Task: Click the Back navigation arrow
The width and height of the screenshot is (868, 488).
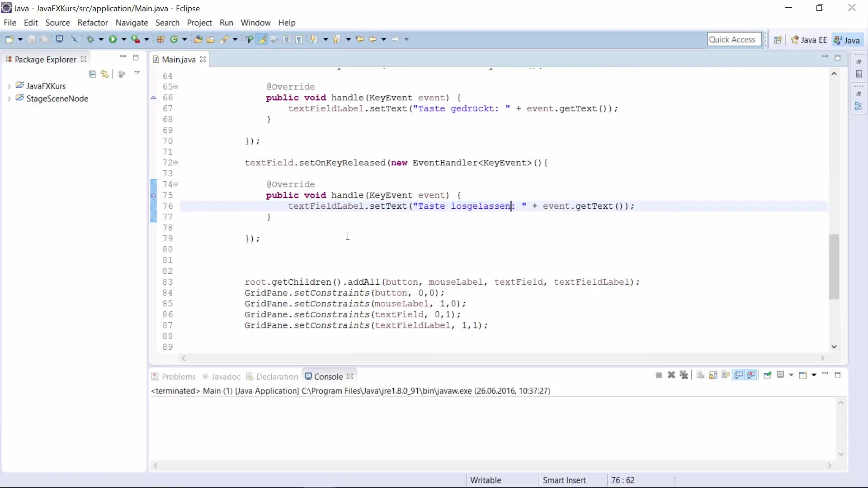Action: pyautogui.click(x=373, y=39)
